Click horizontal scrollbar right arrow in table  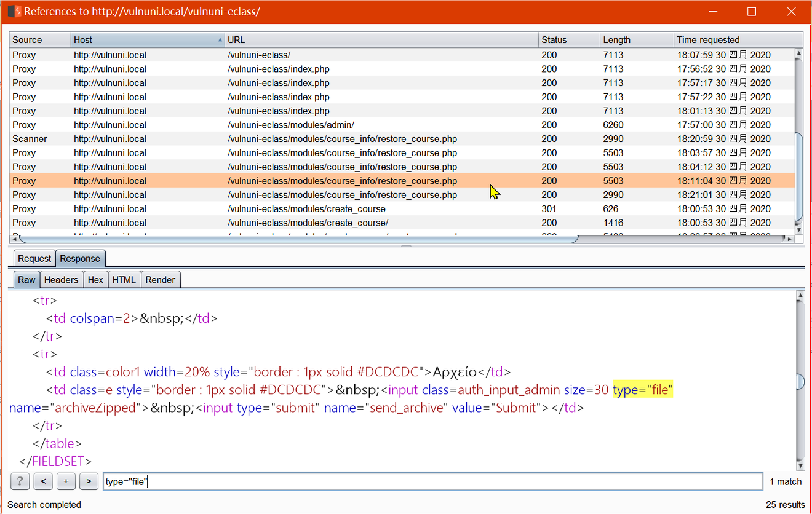[x=790, y=239]
